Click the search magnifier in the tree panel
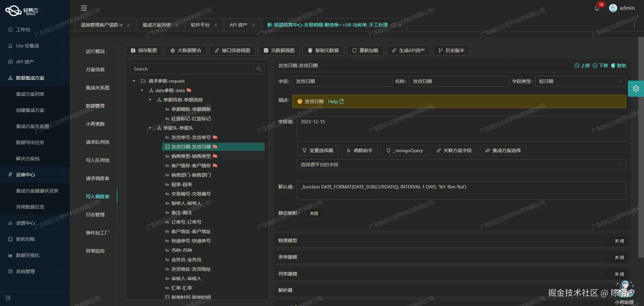Viewport: 644px width, 306px height. click(259, 69)
